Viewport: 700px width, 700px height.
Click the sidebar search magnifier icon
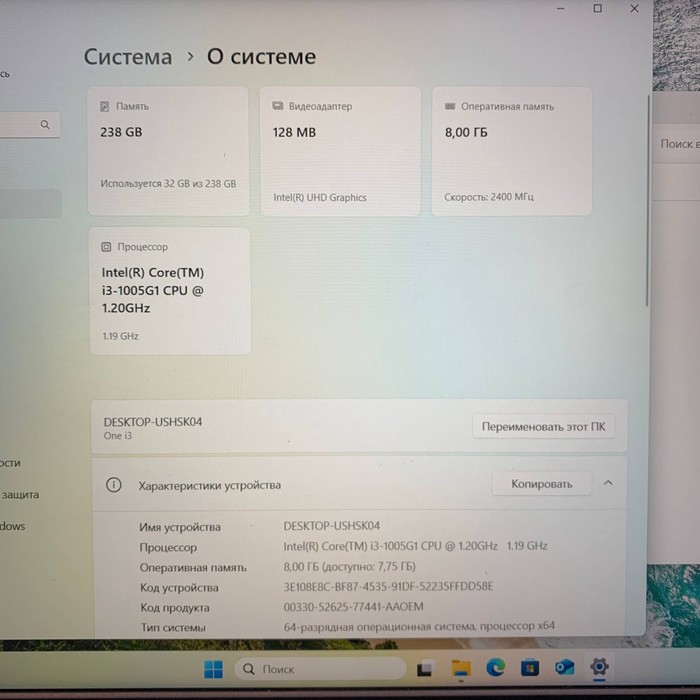[45, 125]
